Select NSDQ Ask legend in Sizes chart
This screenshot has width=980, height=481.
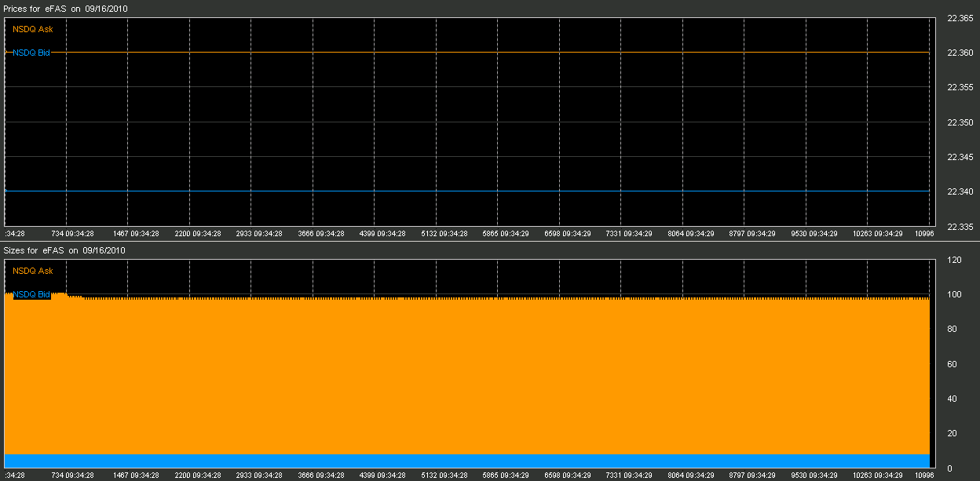pyautogui.click(x=33, y=271)
